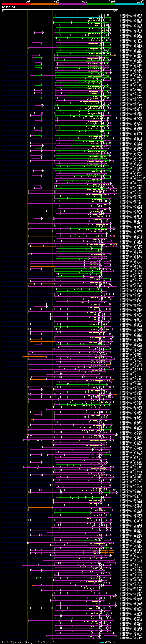Viewport: 146px width, 644px height.
Task: Open hit UniRef100_Q39835
Action: pos(131,30)
